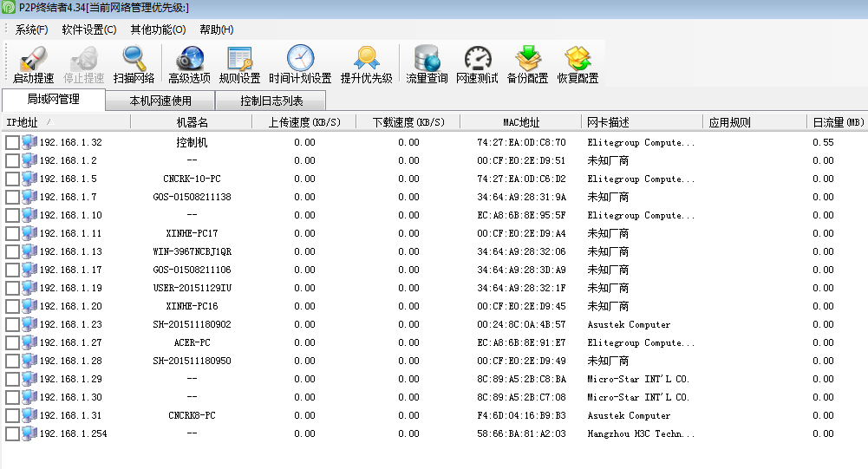Open 时间计划设置 clock icon

coord(300,59)
